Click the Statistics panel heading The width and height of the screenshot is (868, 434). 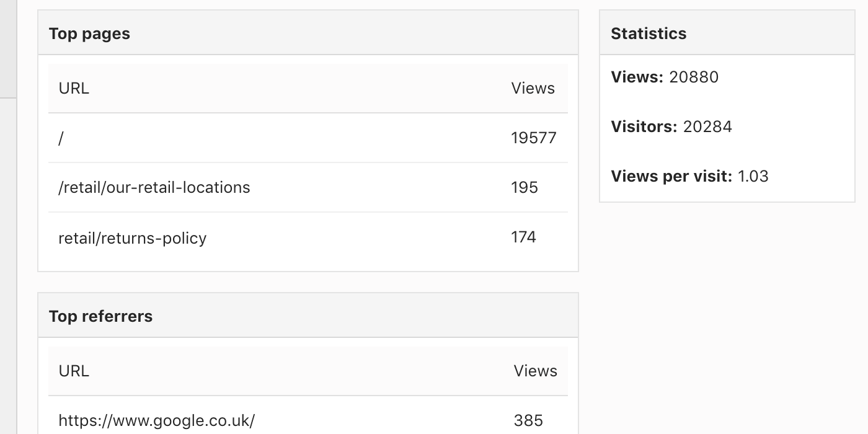(x=649, y=33)
